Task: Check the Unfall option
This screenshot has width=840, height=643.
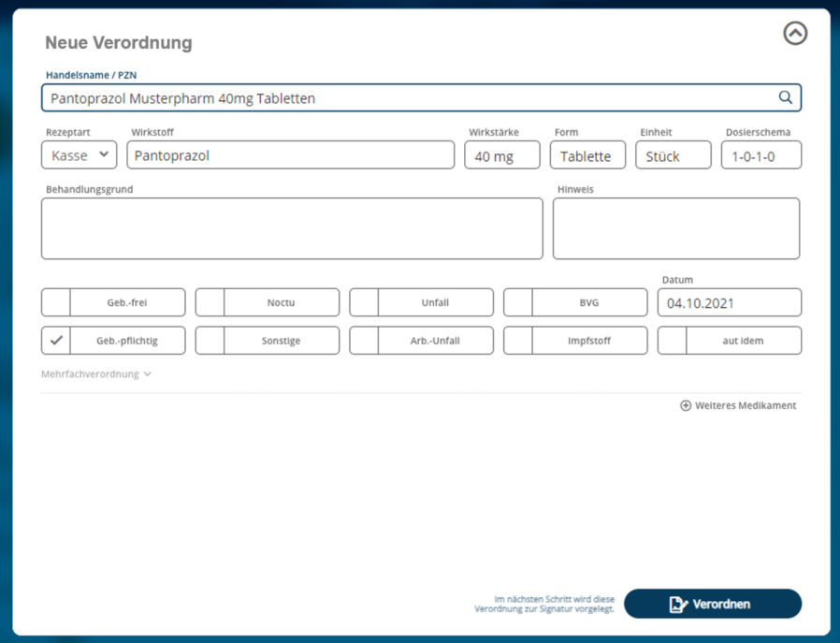Action: pyautogui.click(x=364, y=302)
